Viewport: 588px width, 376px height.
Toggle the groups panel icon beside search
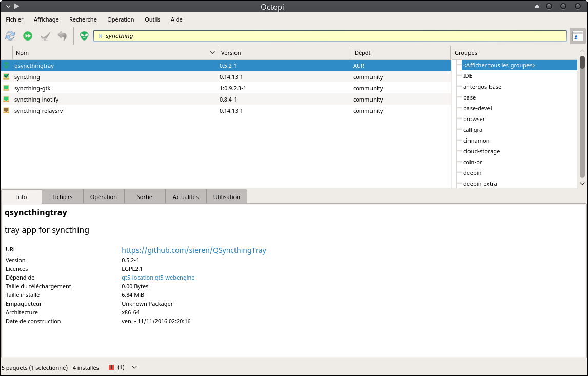[x=578, y=36]
